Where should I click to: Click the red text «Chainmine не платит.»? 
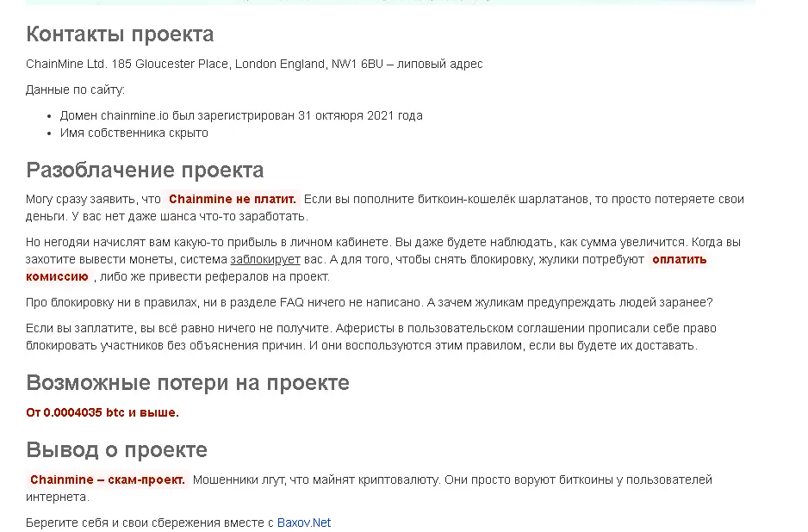coord(233,199)
